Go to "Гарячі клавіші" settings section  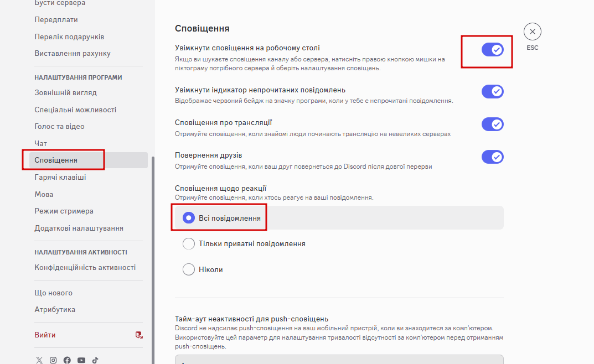60,178
